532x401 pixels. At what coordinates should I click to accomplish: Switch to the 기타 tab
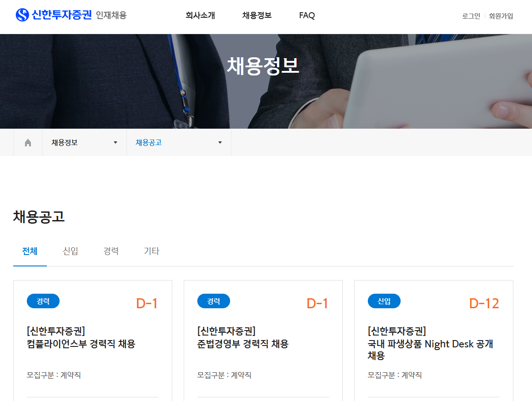[x=151, y=251]
